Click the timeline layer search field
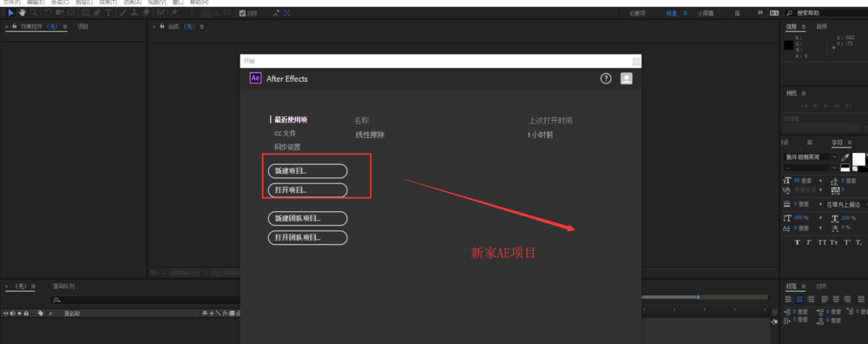868x344 pixels. click(144, 300)
